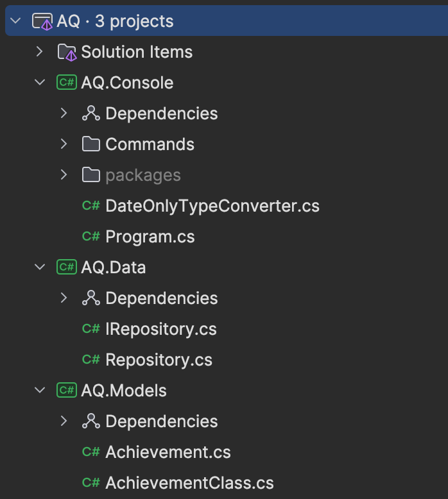Viewport: 448px width, 499px height.
Task: Select DateOnlyTypeConverter.cs file
Action: [x=212, y=206]
